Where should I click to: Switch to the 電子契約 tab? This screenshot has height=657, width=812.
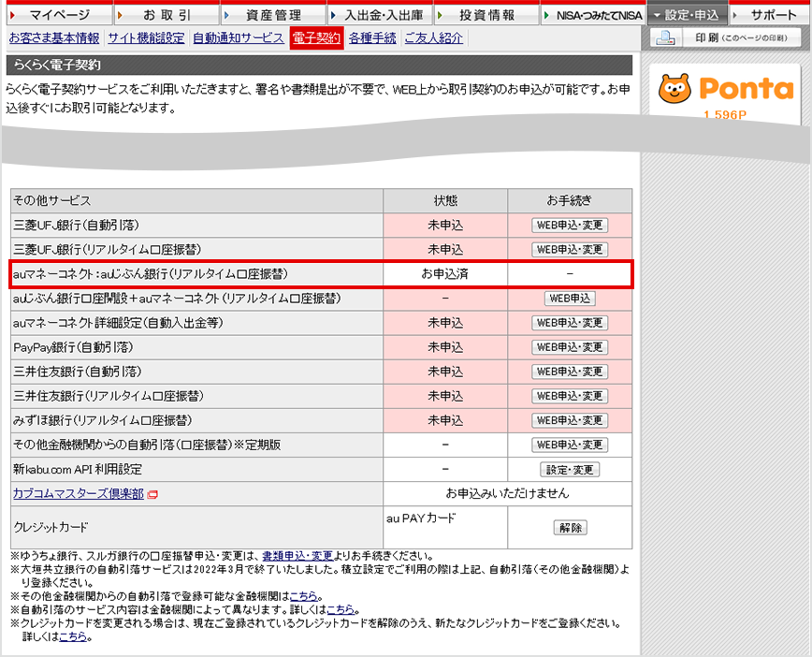point(316,38)
